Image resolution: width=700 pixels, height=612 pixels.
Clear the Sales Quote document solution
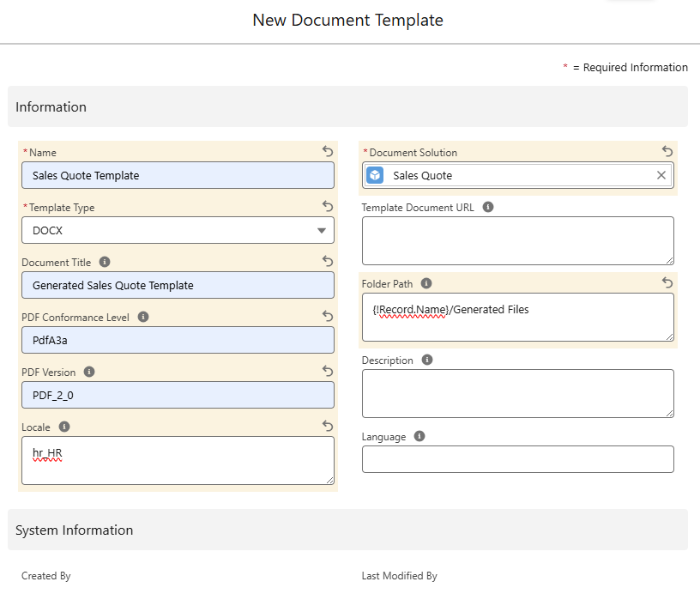661,175
